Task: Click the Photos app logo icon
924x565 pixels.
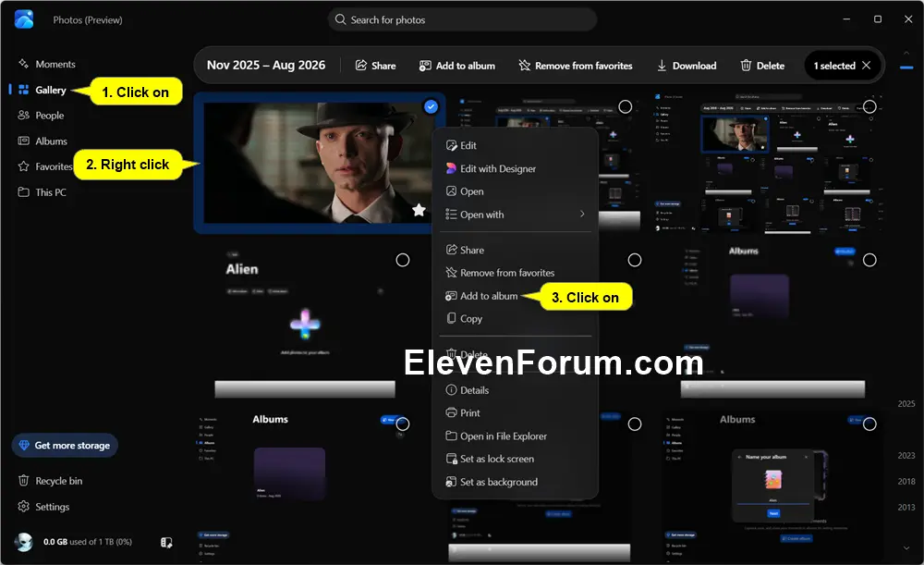Action: 24,19
